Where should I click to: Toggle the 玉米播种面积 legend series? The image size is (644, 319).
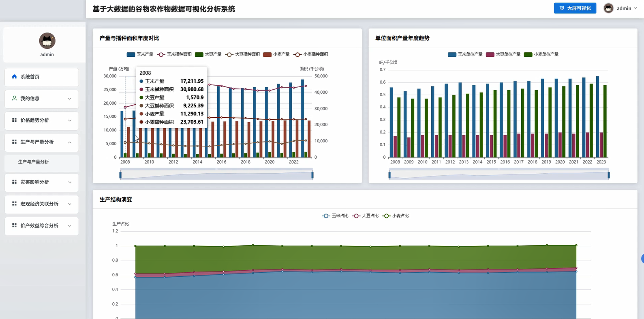tap(174, 54)
